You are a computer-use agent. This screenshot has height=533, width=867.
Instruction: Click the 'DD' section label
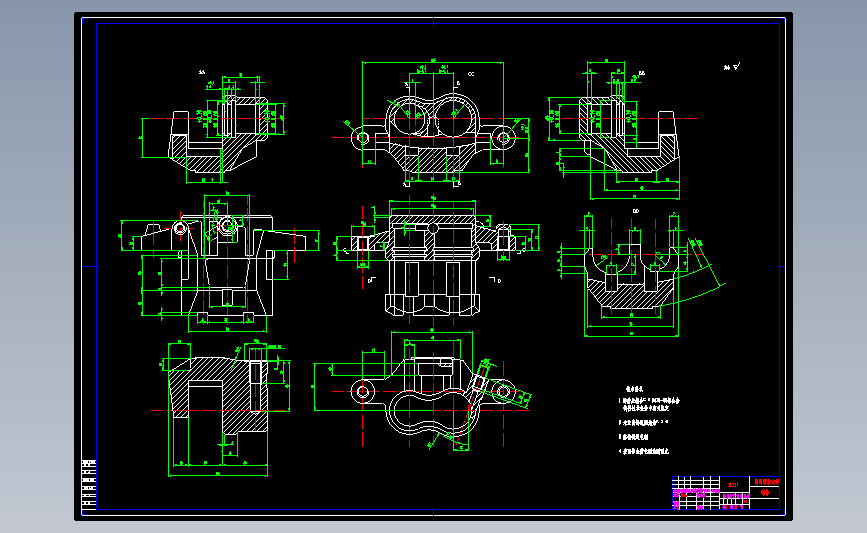[636, 211]
